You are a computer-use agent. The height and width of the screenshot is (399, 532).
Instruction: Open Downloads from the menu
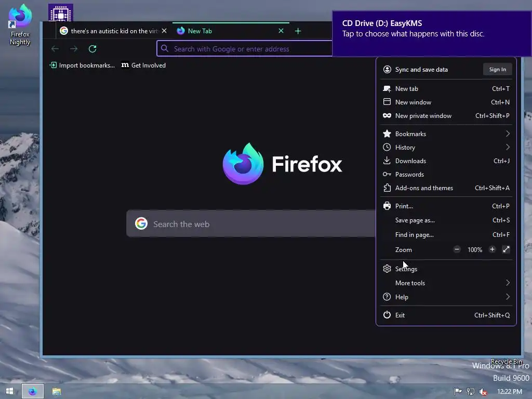point(446,161)
